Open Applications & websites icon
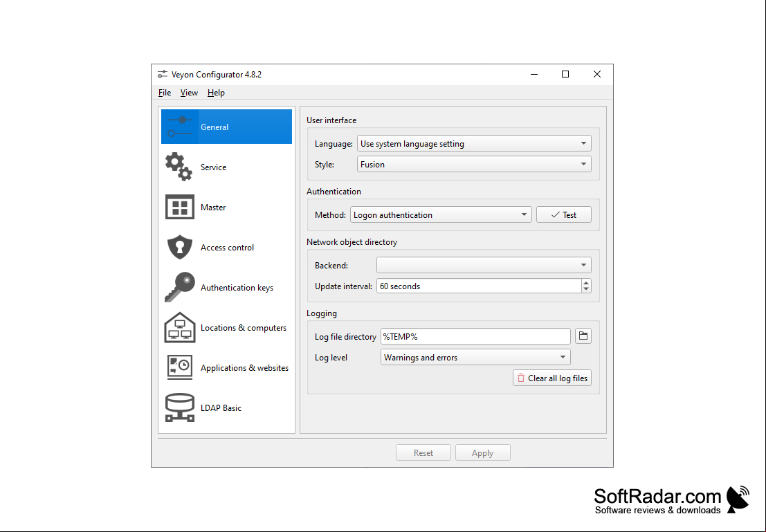Viewport: 766px width, 532px height. tap(180, 367)
